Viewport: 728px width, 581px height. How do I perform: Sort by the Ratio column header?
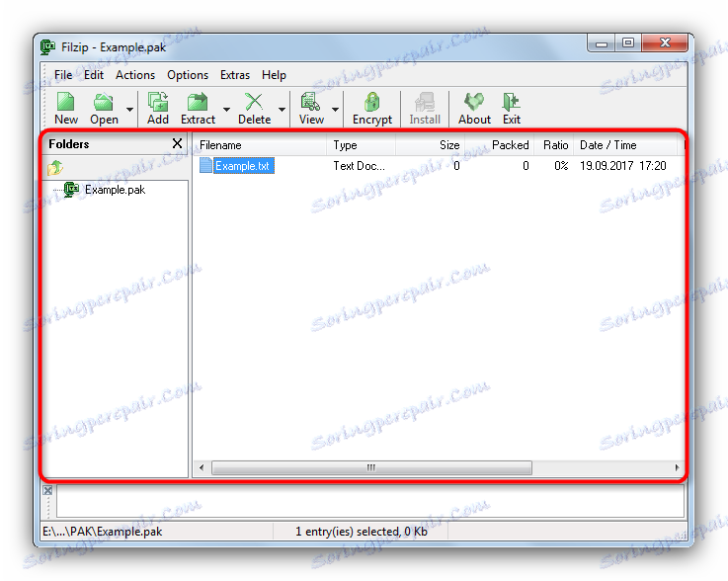point(554,145)
